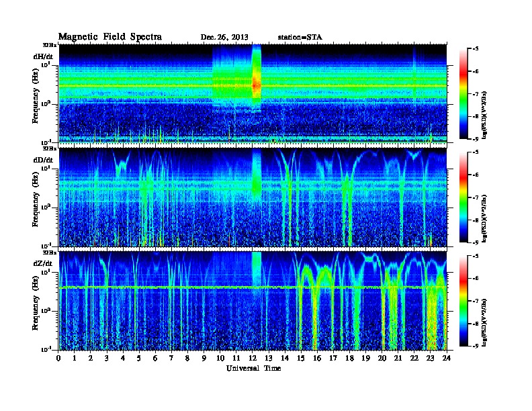This screenshot has height=411, width=532.
Task: Click the color bar beside the dZ/dt panel
Action: coord(463,301)
